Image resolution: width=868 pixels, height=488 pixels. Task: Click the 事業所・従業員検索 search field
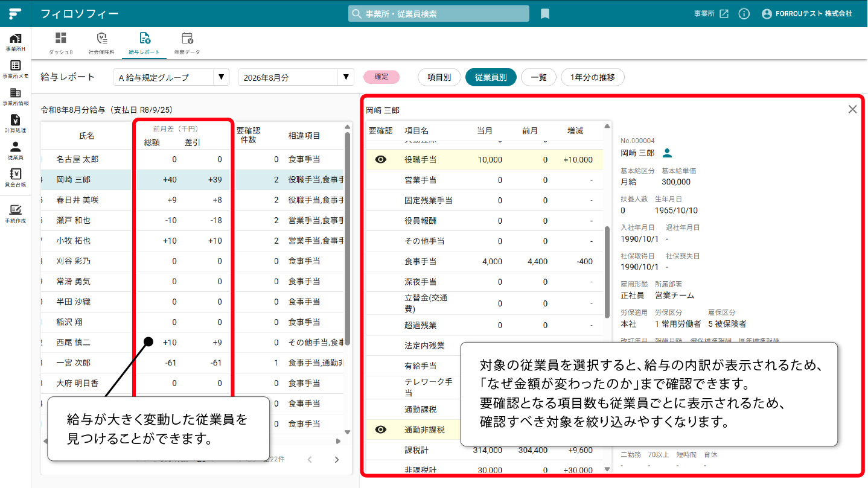[x=439, y=13]
